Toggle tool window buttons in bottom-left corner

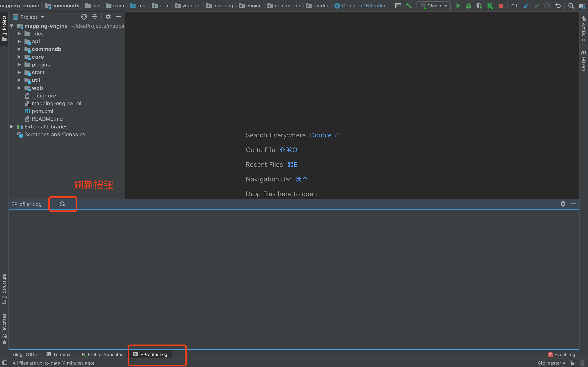pos(5,363)
